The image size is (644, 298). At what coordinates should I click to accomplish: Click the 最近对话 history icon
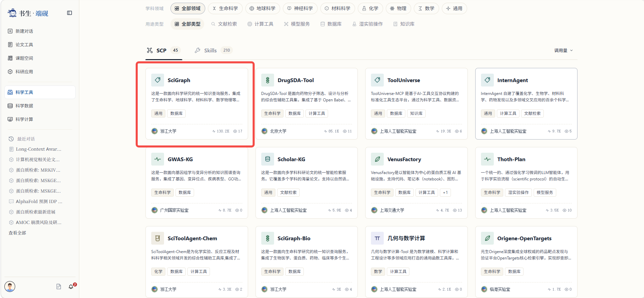pyautogui.click(x=11, y=139)
